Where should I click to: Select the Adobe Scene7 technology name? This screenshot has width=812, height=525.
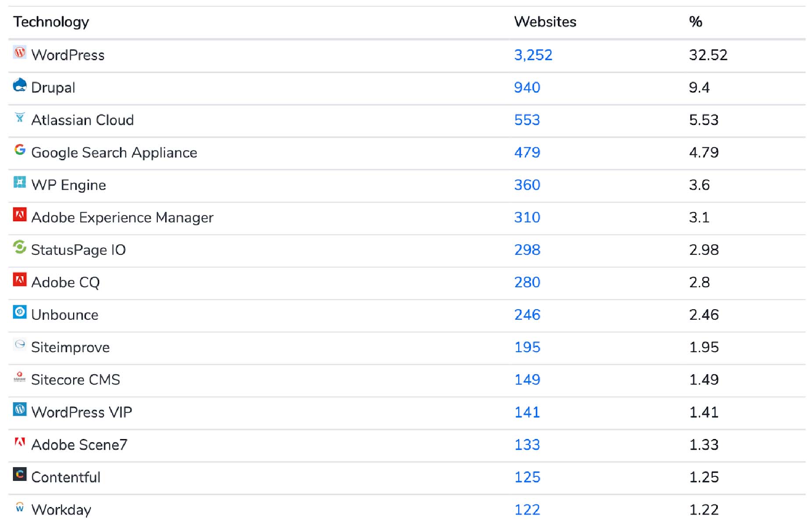point(79,445)
